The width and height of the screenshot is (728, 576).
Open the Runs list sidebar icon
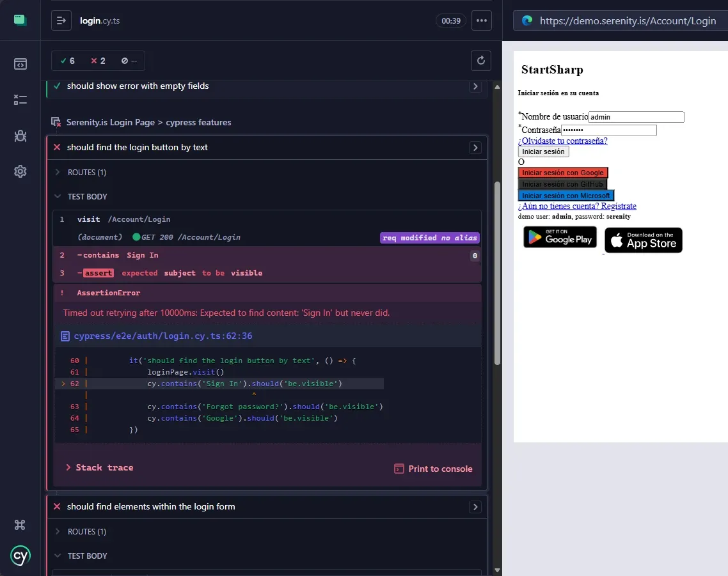(x=20, y=99)
